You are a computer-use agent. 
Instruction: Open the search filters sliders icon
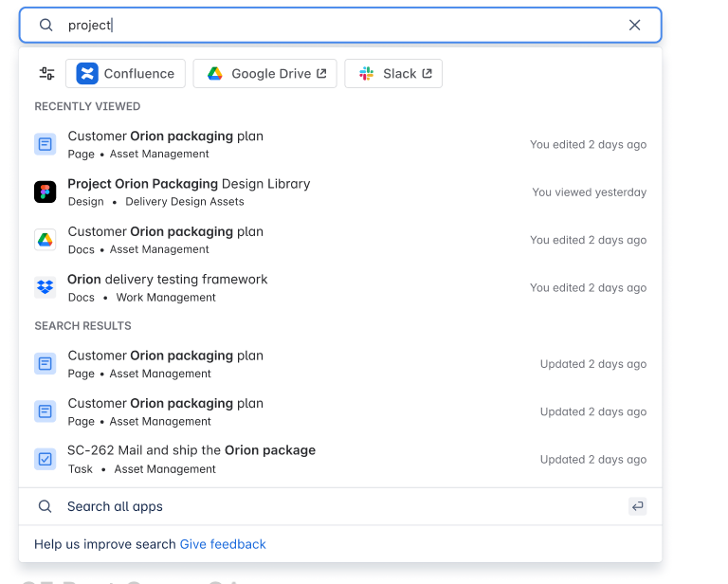click(46, 73)
